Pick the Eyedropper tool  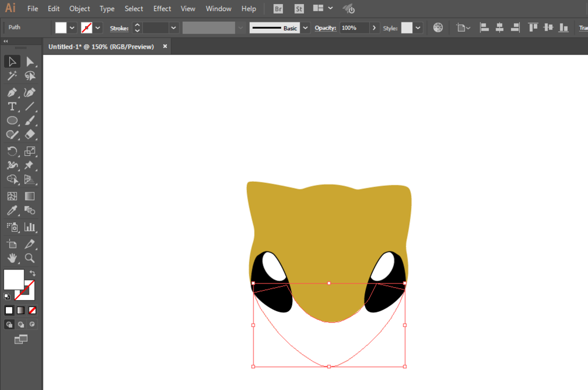click(x=12, y=211)
